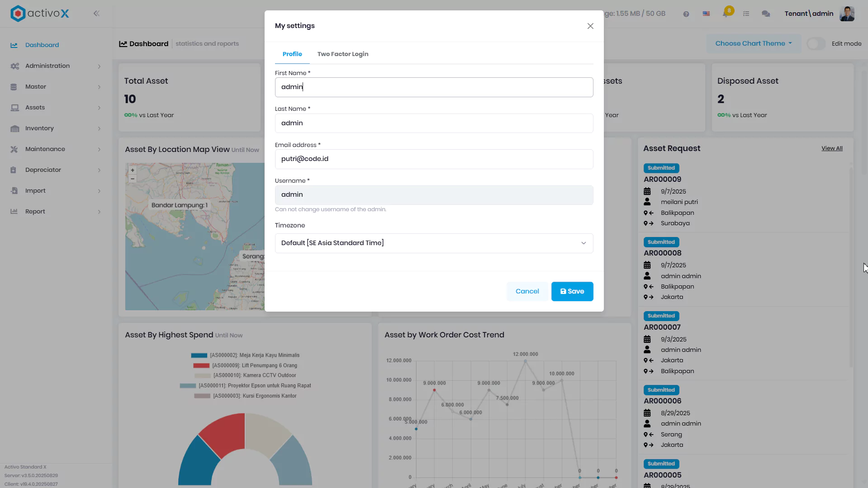This screenshot has width=868, height=488.
Task: Zoom out on the location map
Action: coord(133,179)
